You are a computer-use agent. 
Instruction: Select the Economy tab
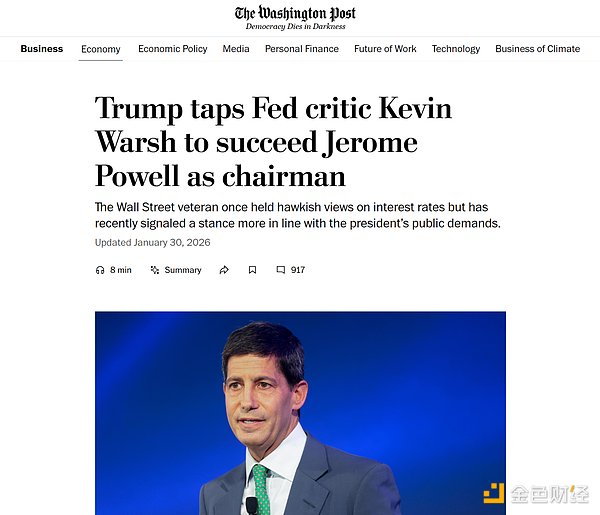click(x=101, y=49)
